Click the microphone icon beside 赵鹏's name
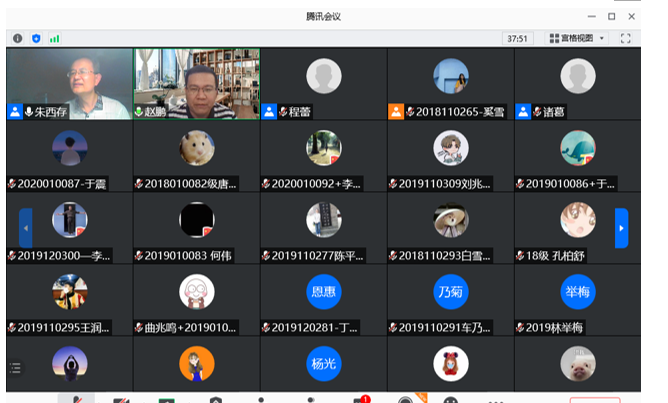Screen dimensions: 668x403 pos(139,111)
